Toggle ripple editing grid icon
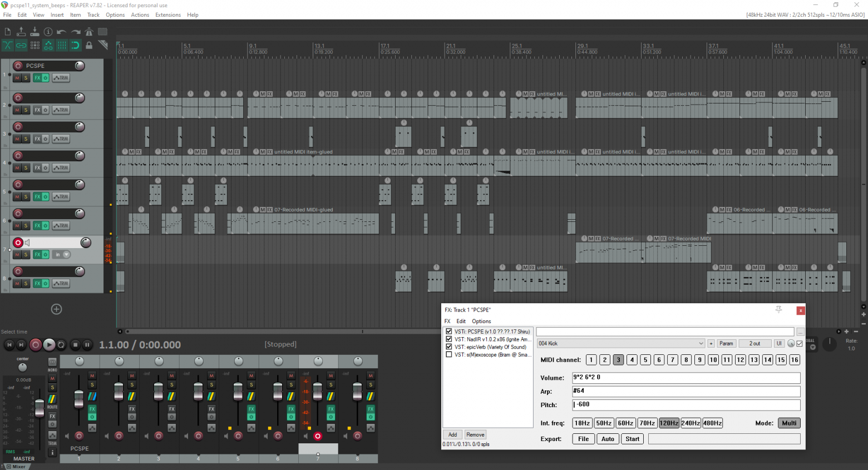 (x=35, y=45)
